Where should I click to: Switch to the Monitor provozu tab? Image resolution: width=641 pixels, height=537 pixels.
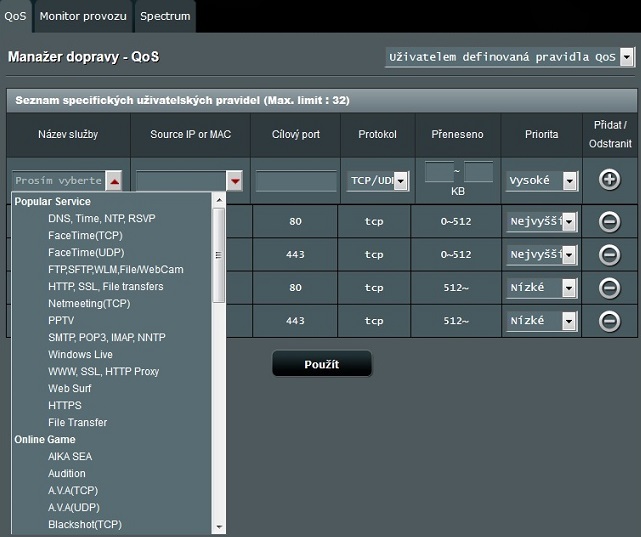(82, 17)
